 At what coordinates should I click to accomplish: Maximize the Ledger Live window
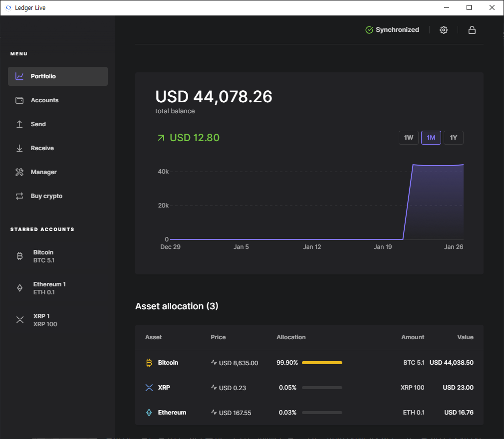point(469,7)
